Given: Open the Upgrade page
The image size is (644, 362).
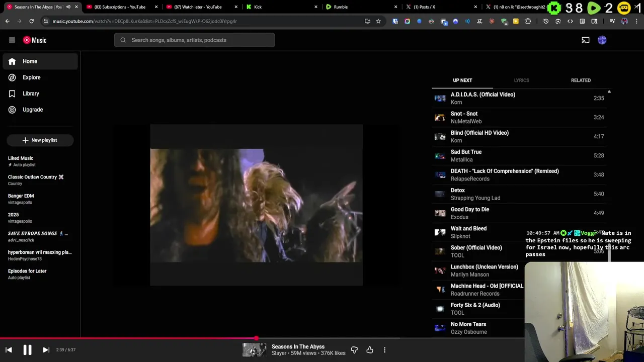Looking at the screenshot, I should point(40,110).
